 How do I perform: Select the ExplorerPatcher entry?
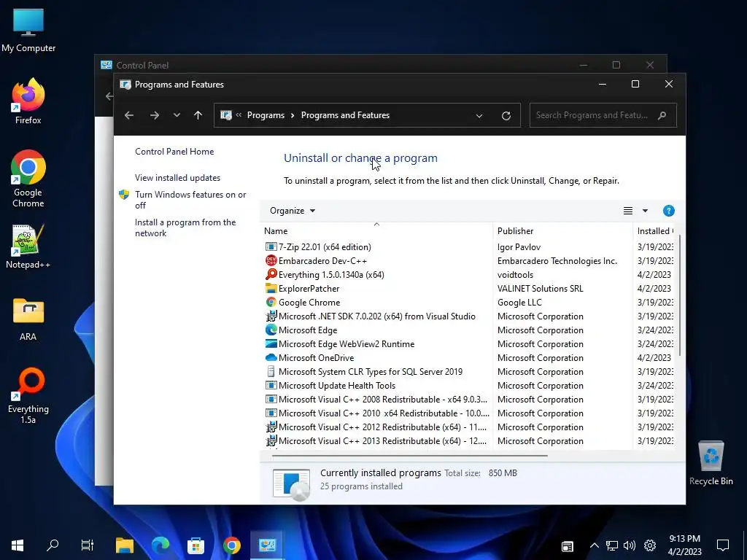pyautogui.click(x=469, y=289)
